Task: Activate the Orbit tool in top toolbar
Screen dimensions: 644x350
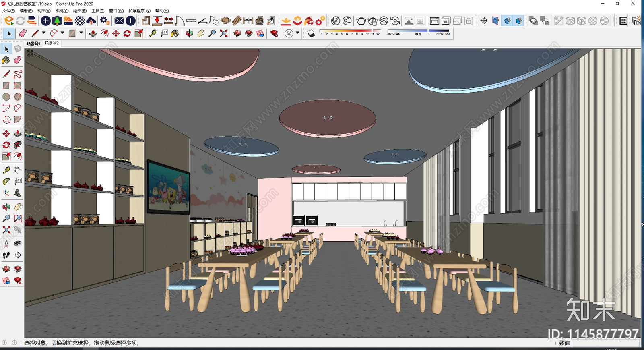Action: pyautogui.click(x=189, y=33)
